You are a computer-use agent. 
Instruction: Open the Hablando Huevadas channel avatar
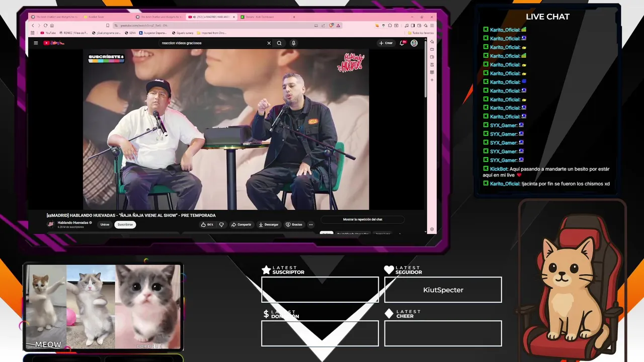pyautogui.click(x=50, y=225)
